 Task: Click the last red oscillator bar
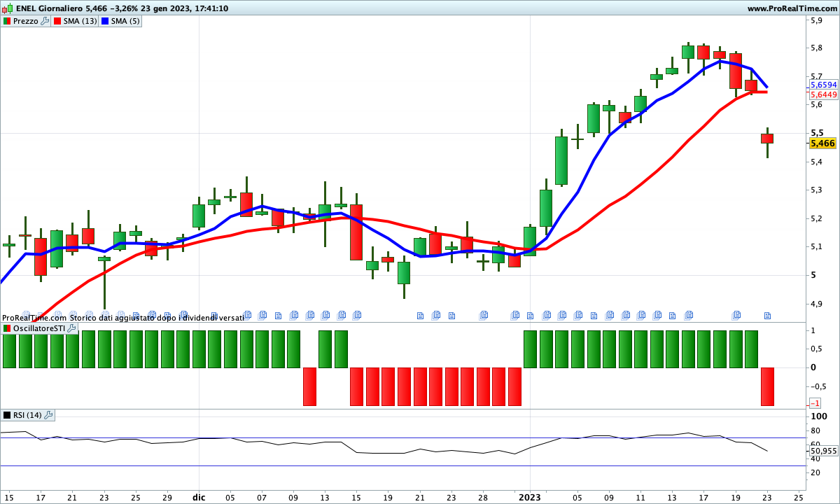[x=767, y=386]
